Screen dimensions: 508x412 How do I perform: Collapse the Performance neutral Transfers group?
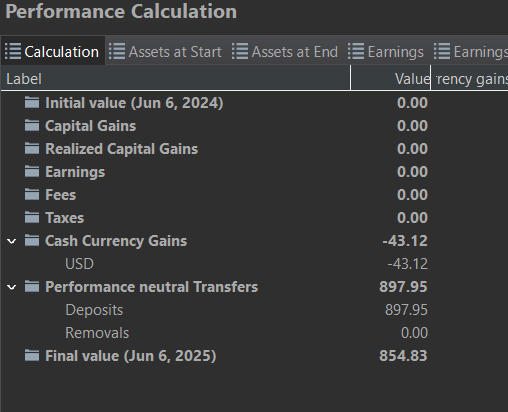(12, 287)
